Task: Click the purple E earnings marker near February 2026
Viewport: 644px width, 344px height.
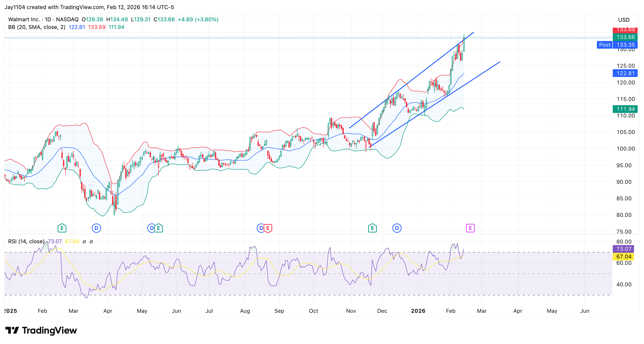Action: [470, 228]
